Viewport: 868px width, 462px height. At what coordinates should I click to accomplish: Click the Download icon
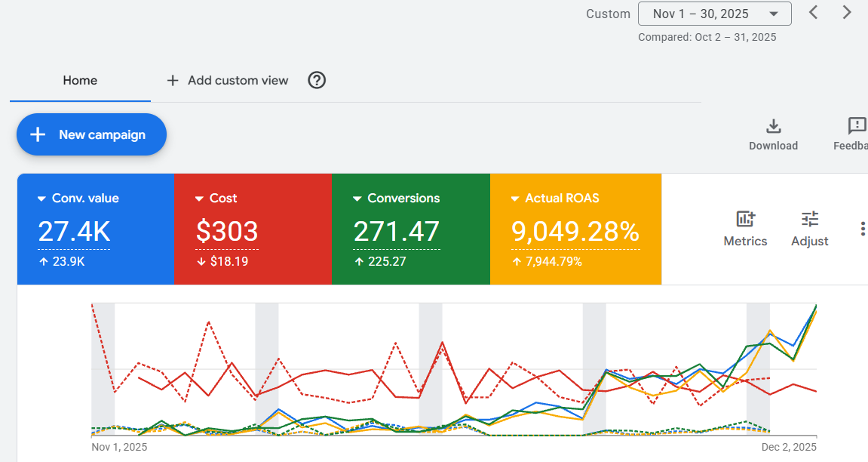[x=773, y=127]
